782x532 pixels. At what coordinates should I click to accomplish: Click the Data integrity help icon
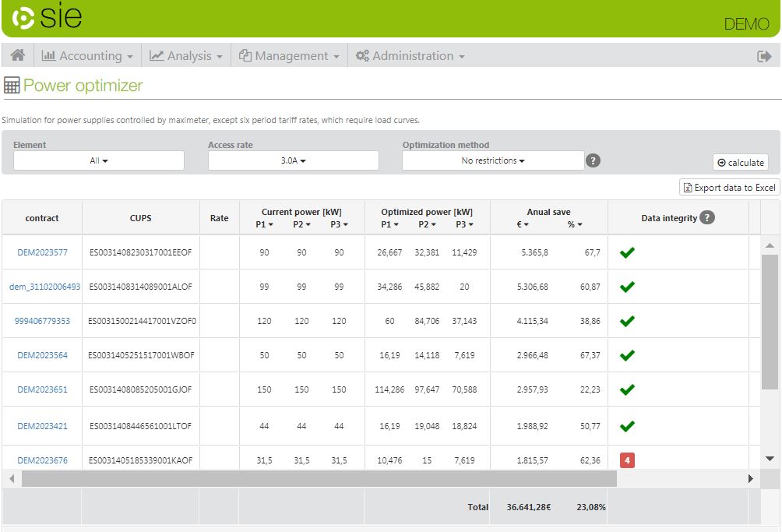(x=706, y=217)
